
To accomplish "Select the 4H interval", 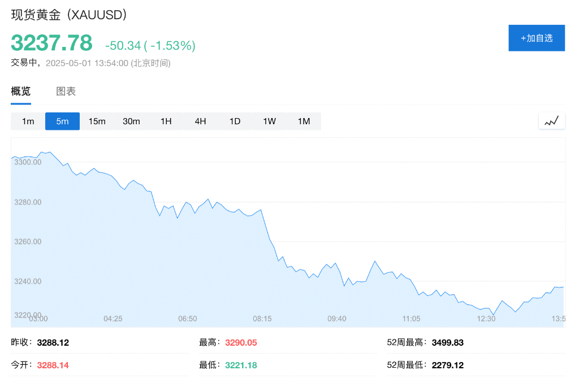I will (x=200, y=121).
